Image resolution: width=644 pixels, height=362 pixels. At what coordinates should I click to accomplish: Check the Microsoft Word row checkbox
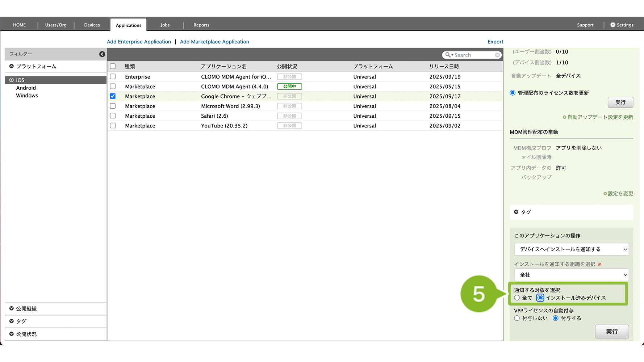(113, 106)
